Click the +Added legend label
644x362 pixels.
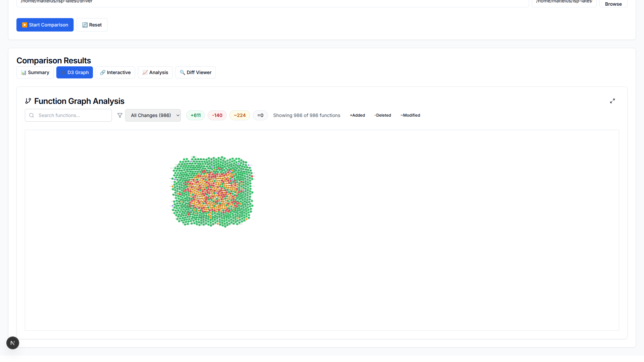click(x=357, y=115)
